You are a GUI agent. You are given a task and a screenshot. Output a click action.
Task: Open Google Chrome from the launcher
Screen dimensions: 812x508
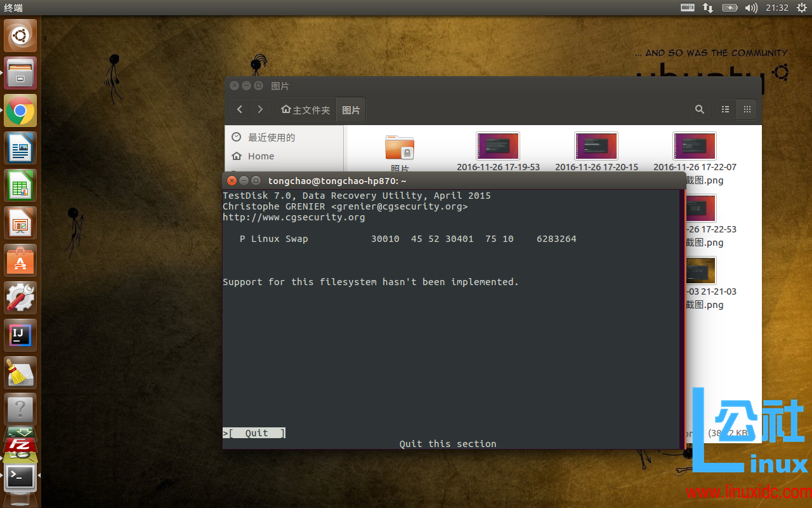pos(20,110)
